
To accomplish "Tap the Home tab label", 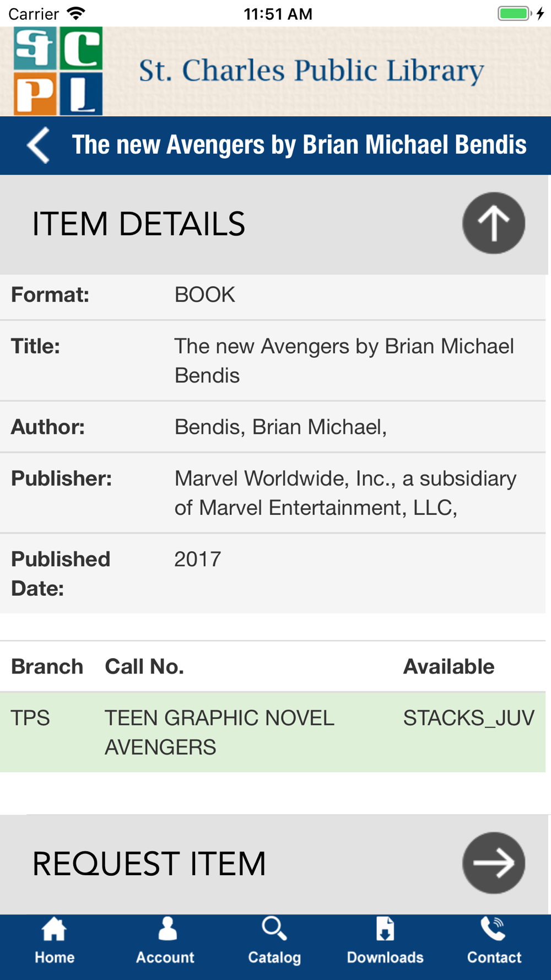I will (x=55, y=957).
